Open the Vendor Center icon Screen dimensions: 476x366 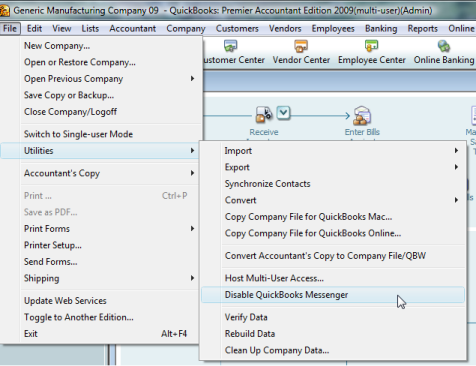(x=301, y=46)
